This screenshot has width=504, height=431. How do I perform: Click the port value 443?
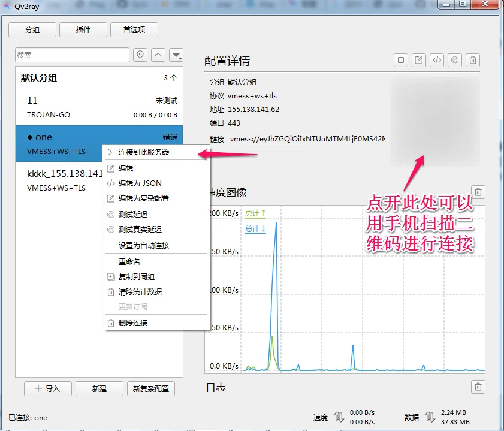click(x=234, y=123)
